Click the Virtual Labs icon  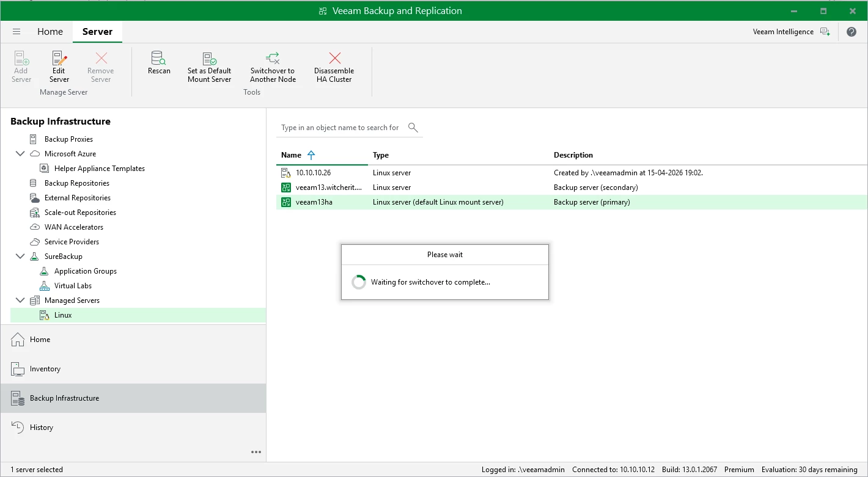(44, 286)
